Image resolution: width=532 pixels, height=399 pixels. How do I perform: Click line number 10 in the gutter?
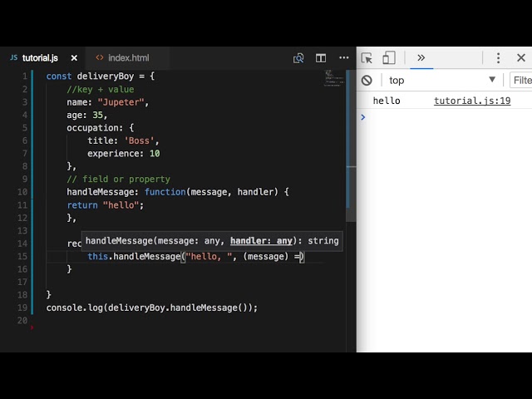(22, 192)
